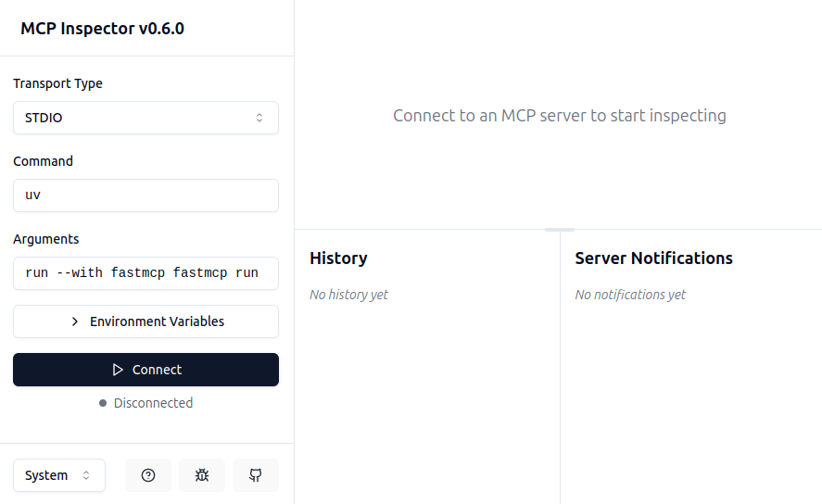Click the Transport Type label
822x504 pixels.
57,83
